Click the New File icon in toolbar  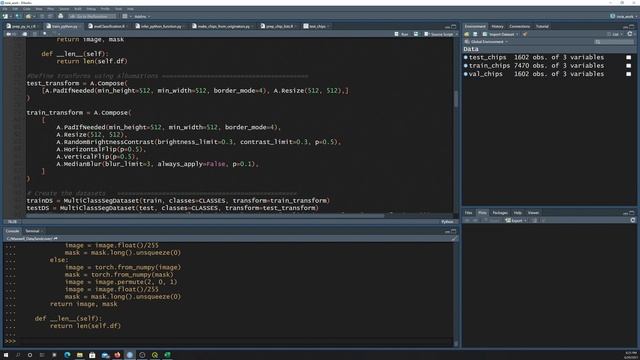click(x=5, y=16)
